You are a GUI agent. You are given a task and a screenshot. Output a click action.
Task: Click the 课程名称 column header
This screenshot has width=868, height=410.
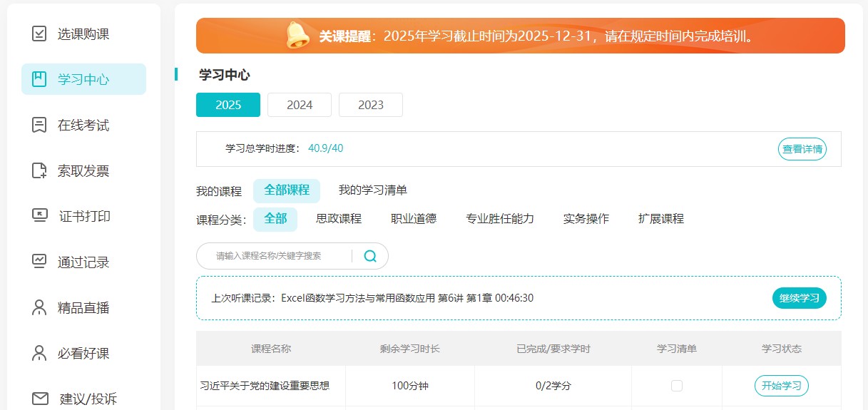pyautogui.click(x=271, y=349)
